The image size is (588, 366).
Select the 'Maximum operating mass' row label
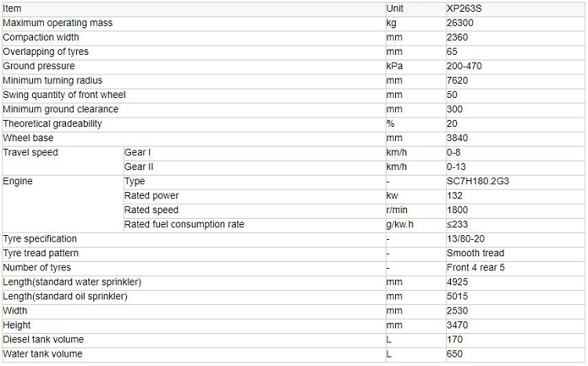tap(58, 23)
